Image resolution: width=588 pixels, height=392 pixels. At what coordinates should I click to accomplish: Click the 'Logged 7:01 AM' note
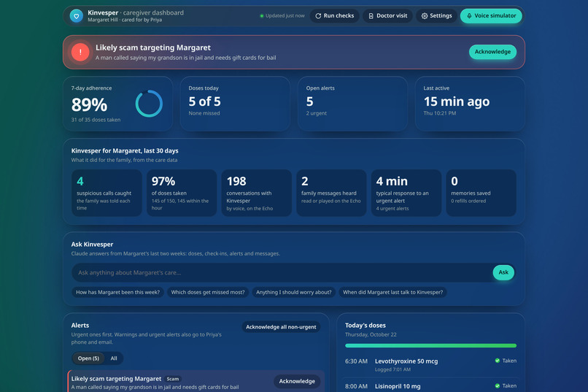(392, 369)
